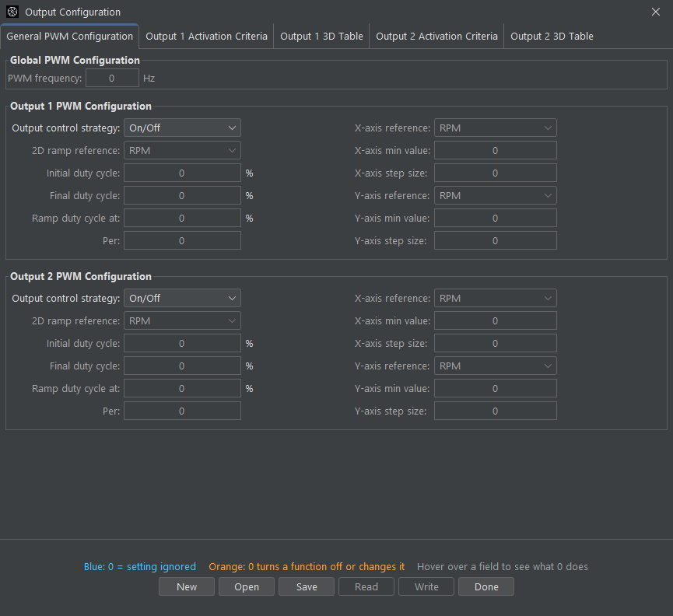
Task: Switch to Output 1 Activation Criteria tab
Action: [206, 37]
